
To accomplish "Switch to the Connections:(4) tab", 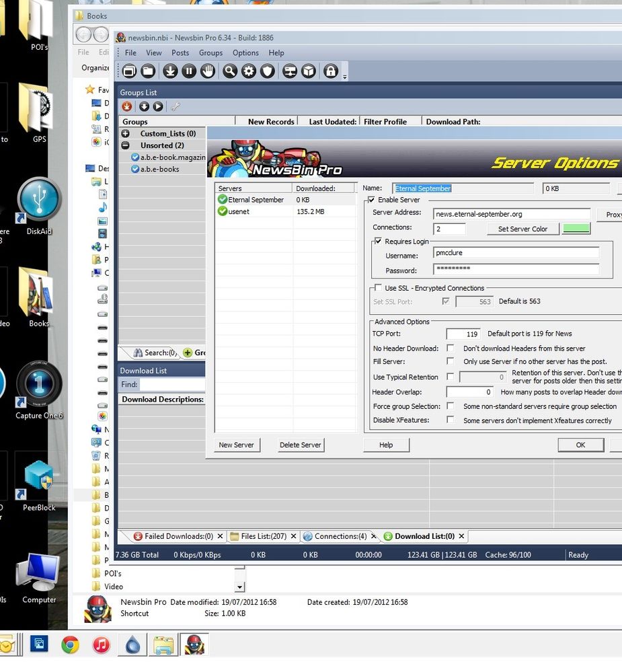I will [340, 536].
